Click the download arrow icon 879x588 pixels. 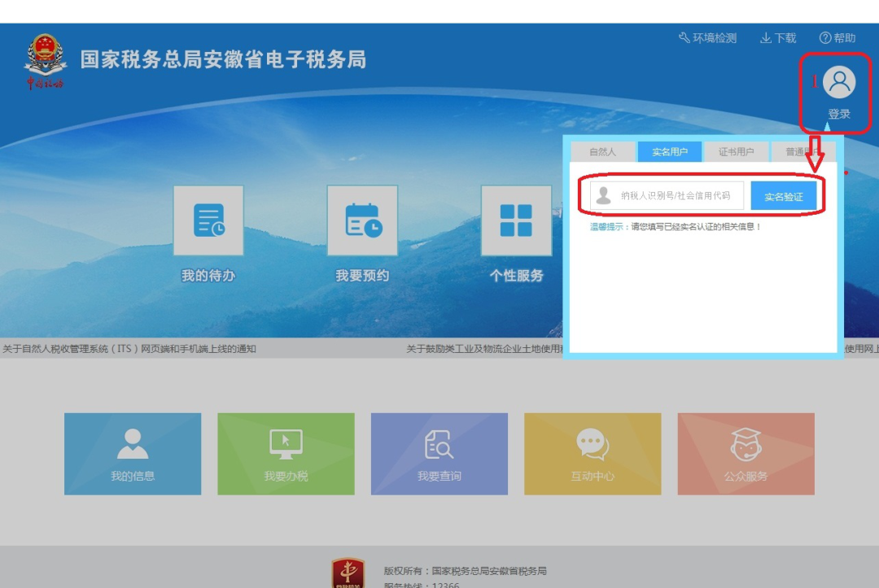[x=766, y=38]
